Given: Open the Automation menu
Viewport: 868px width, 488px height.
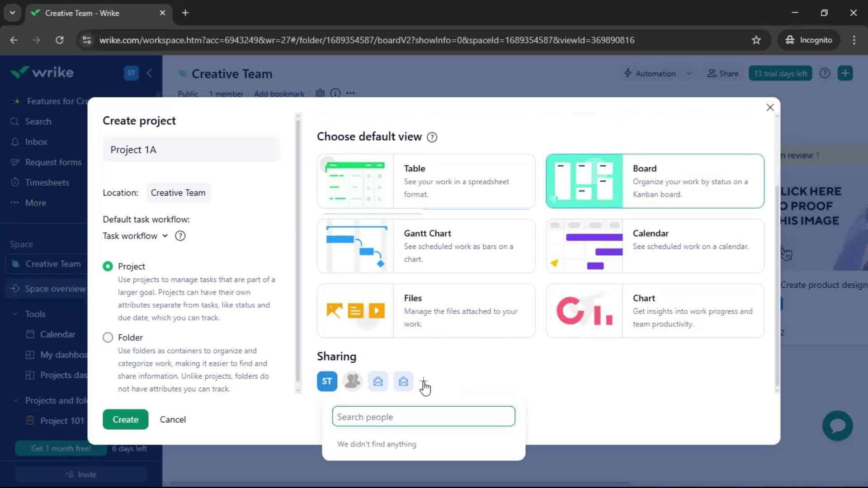Looking at the screenshot, I should pos(650,73).
